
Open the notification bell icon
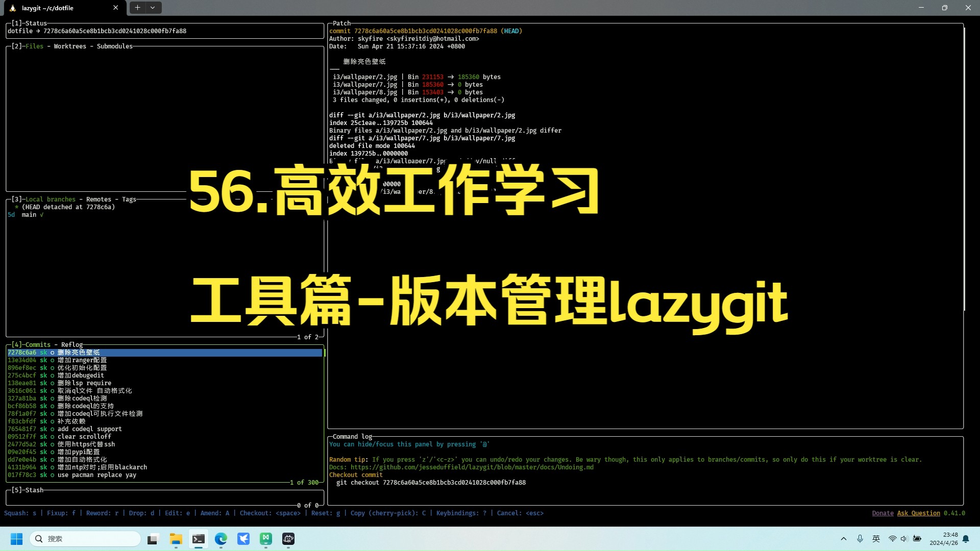(x=966, y=539)
